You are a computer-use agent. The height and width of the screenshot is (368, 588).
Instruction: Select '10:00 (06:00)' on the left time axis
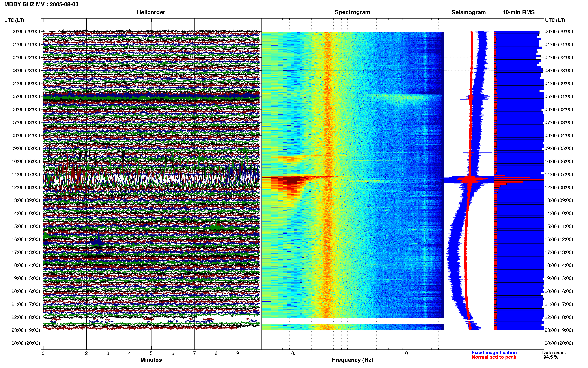26,161
